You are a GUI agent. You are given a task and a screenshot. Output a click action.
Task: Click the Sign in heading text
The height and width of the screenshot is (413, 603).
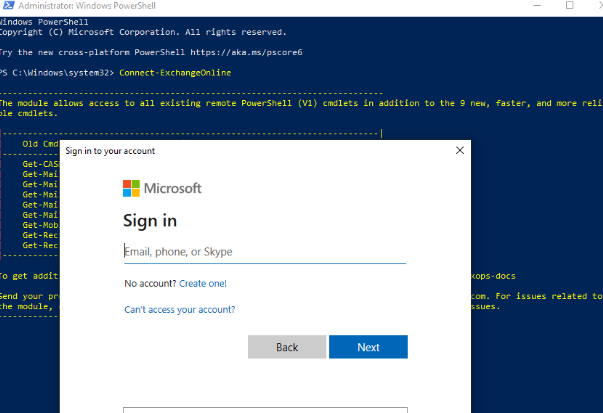tap(150, 221)
